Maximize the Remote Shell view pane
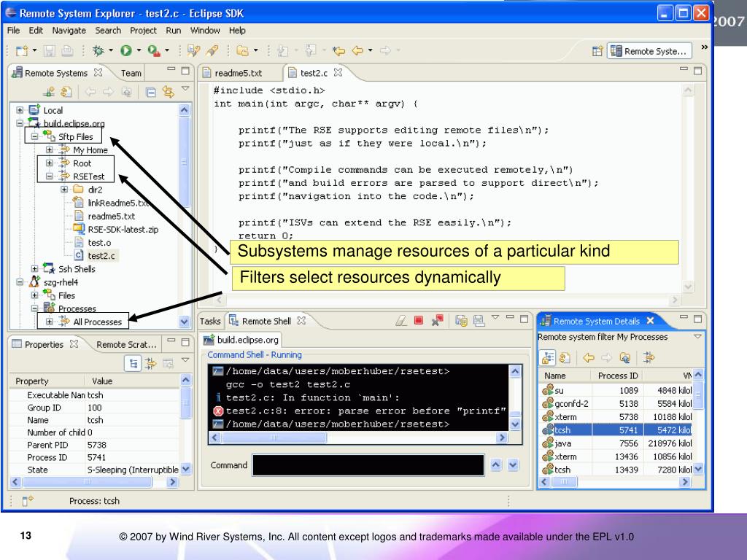 (524, 319)
